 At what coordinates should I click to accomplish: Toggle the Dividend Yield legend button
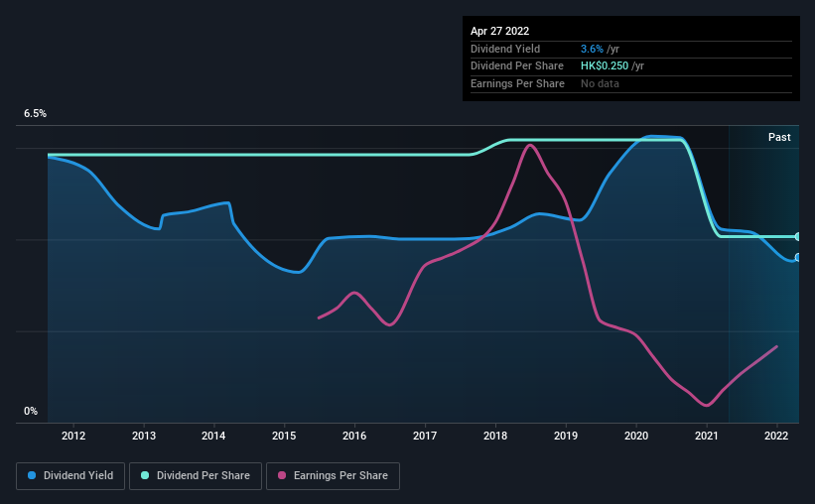click(70, 476)
